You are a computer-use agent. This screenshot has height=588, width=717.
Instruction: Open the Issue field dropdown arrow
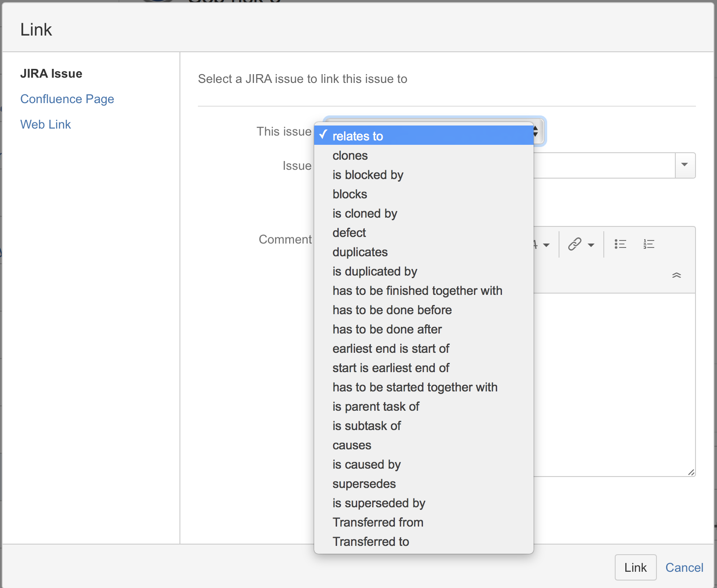pos(685,165)
